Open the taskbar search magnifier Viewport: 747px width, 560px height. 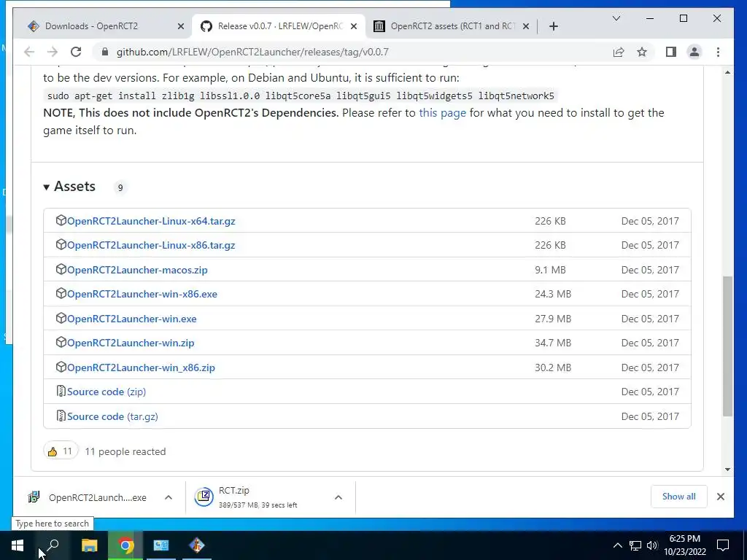pyautogui.click(x=53, y=545)
